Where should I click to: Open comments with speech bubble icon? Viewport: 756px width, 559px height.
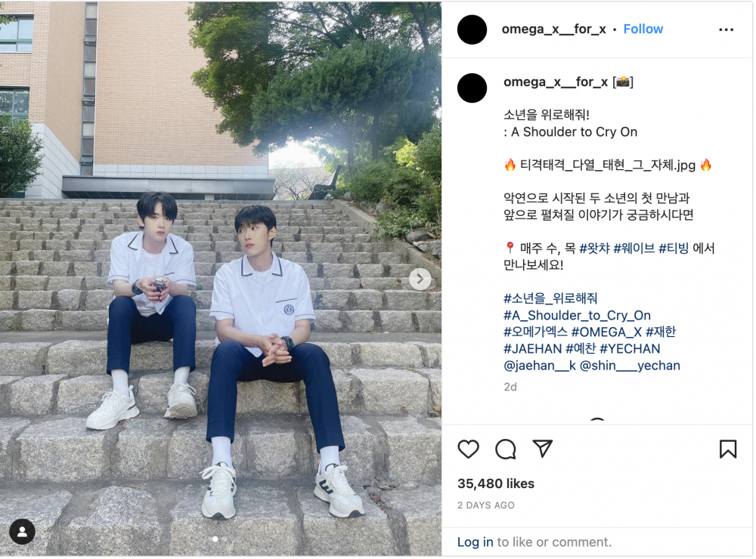click(x=505, y=449)
